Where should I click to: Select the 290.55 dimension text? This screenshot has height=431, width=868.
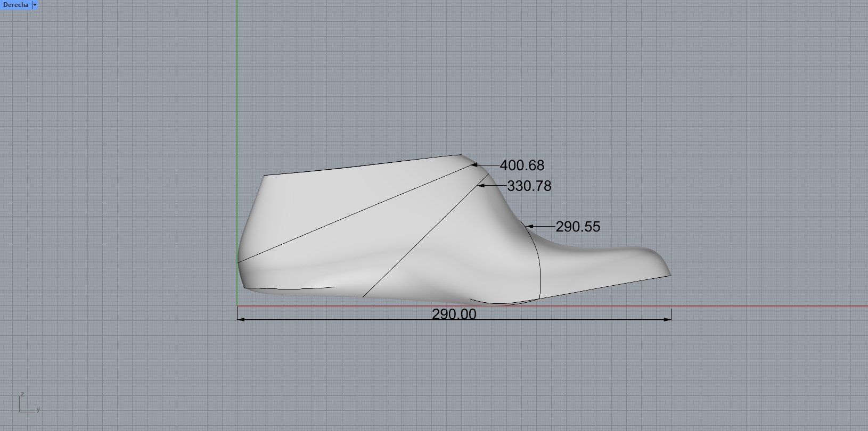[577, 227]
